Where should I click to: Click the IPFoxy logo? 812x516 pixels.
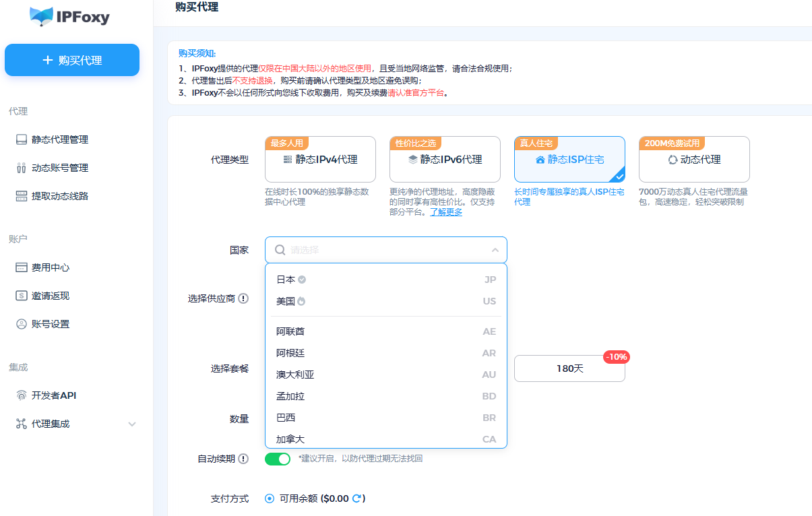coord(69,16)
